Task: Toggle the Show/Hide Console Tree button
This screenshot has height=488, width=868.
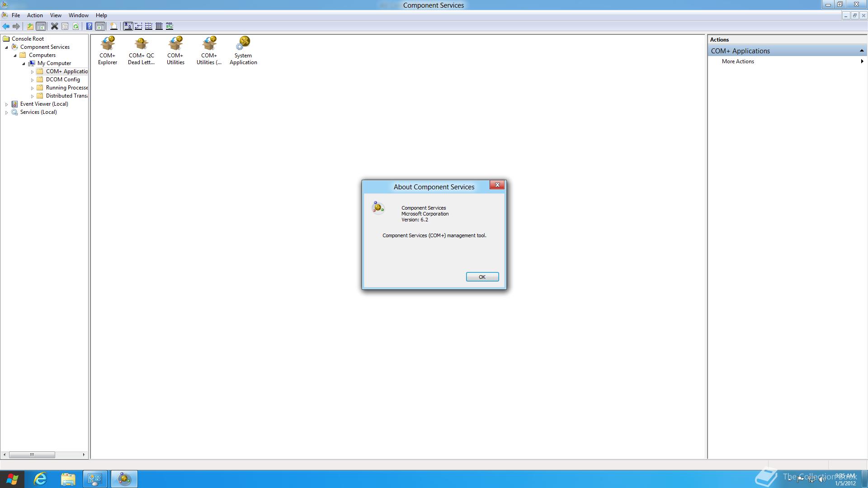Action: [x=41, y=26]
